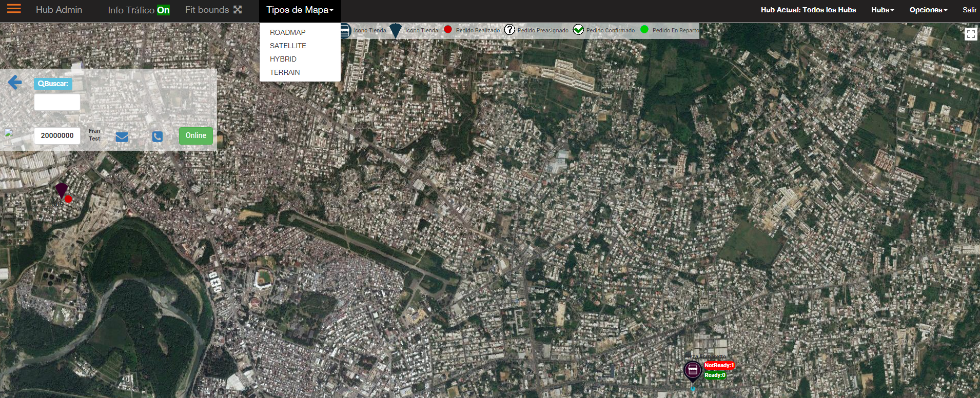Screen dimensions: 980x398
Task: Click the Pizza Fornaretto store map marker
Action: (x=692, y=371)
